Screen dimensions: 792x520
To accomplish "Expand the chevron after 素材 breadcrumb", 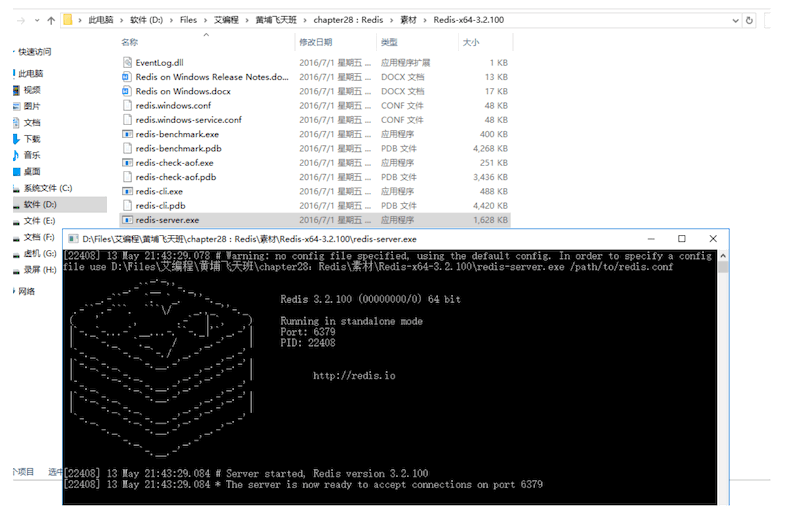I will click(425, 20).
